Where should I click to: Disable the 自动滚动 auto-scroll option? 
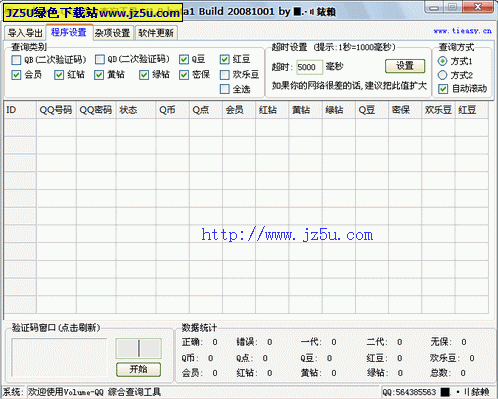pos(443,89)
